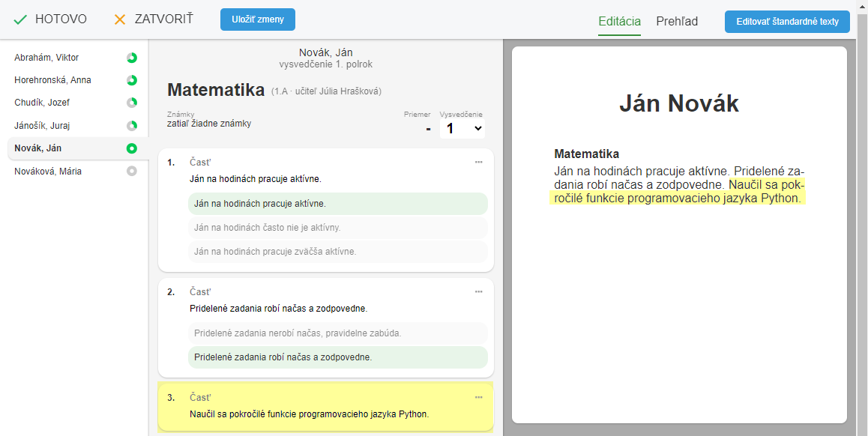Click status circle icon next to Novák, Ján
The width and height of the screenshot is (868, 436).
click(x=132, y=148)
